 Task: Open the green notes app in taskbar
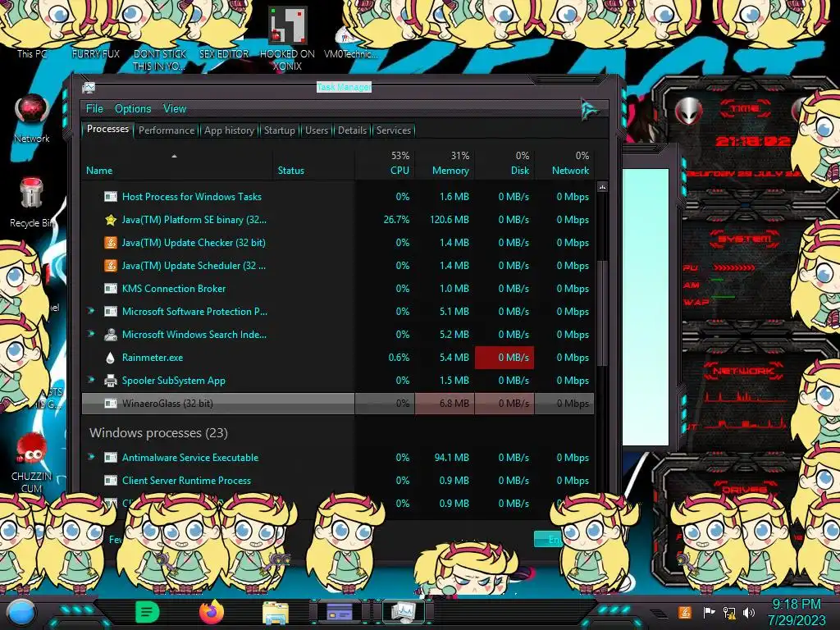tap(147, 612)
